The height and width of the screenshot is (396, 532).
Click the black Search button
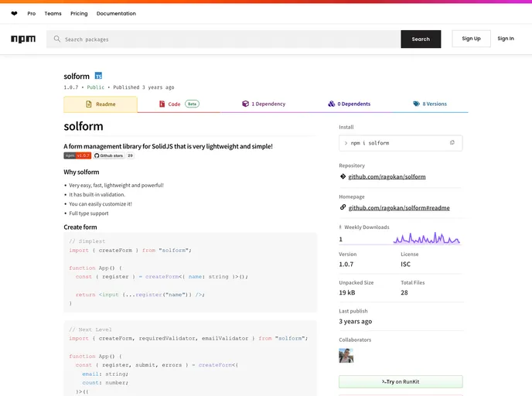click(421, 39)
